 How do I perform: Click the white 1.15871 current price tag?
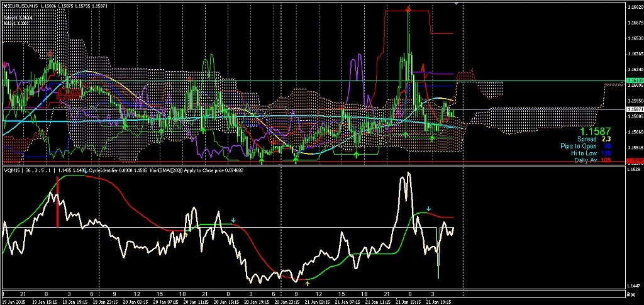pos(635,109)
